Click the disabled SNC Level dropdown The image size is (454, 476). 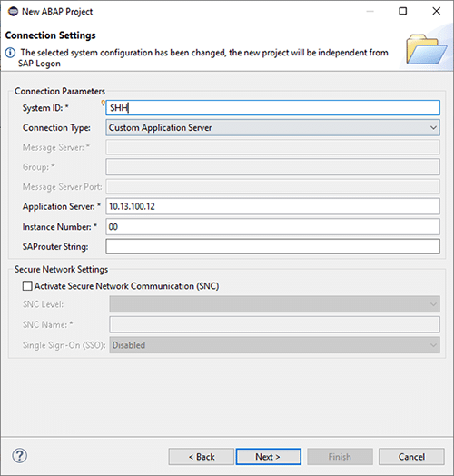(x=274, y=304)
